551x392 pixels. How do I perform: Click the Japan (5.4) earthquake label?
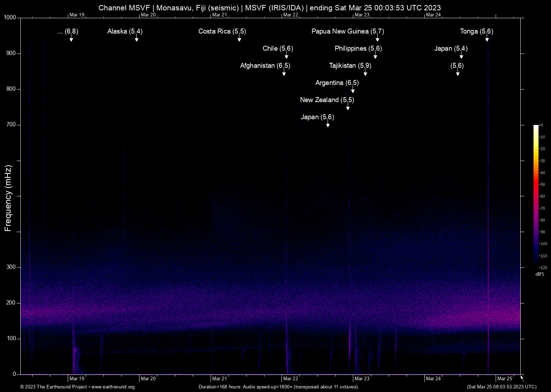point(451,49)
